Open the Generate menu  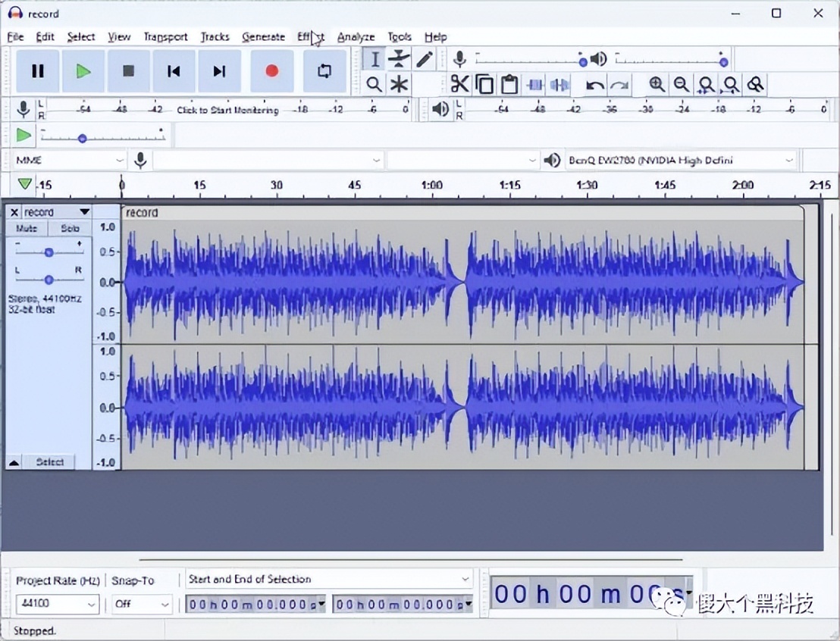(263, 36)
